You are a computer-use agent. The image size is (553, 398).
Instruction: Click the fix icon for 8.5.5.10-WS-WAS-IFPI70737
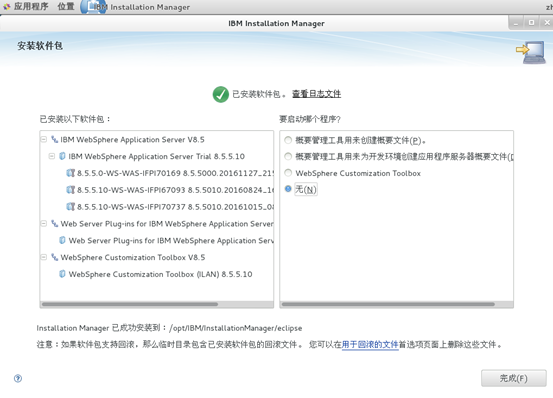[71, 207]
